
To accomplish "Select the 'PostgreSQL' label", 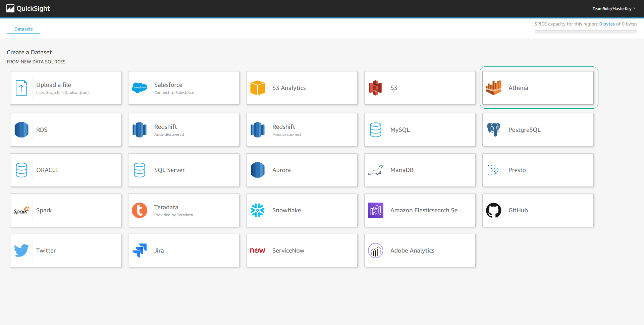I will click(525, 130).
